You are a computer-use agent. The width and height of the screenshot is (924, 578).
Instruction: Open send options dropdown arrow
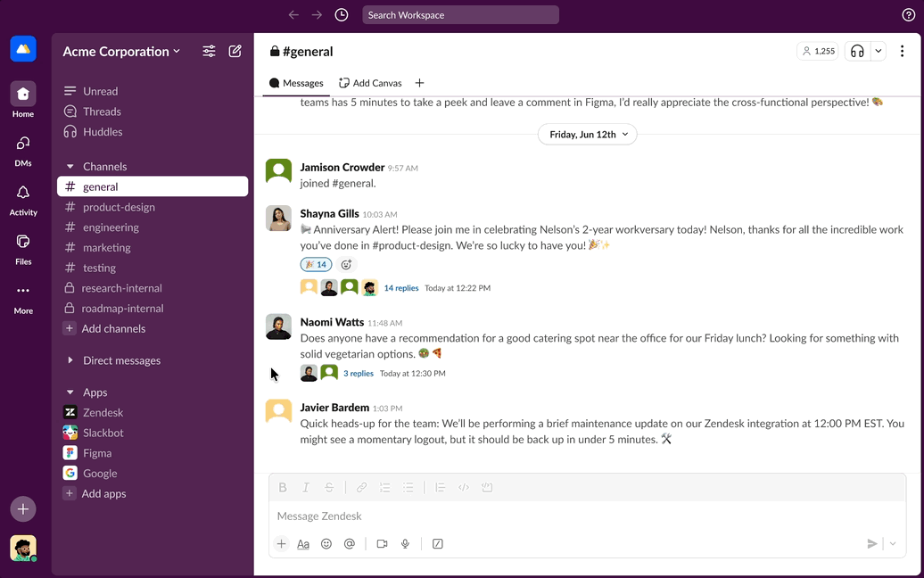pos(893,544)
